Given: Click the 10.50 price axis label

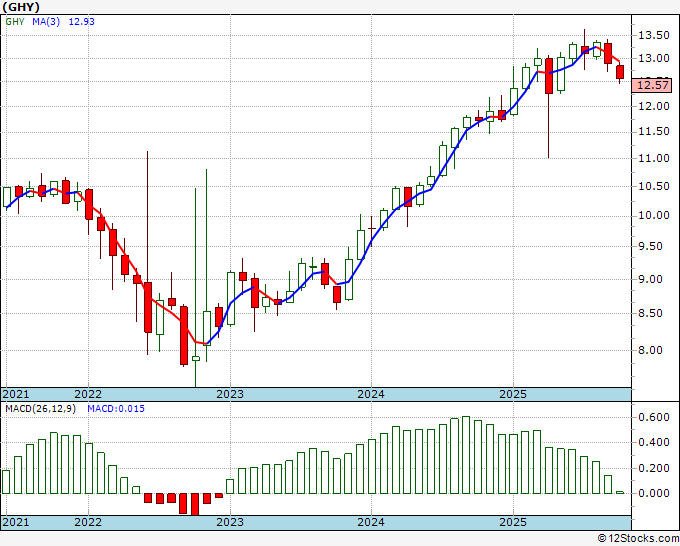Looking at the screenshot, I should [x=654, y=186].
